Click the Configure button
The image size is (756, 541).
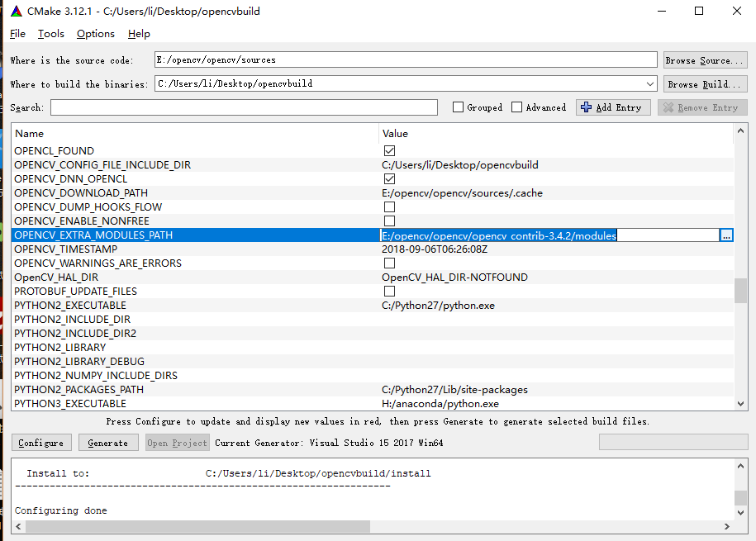point(41,443)
